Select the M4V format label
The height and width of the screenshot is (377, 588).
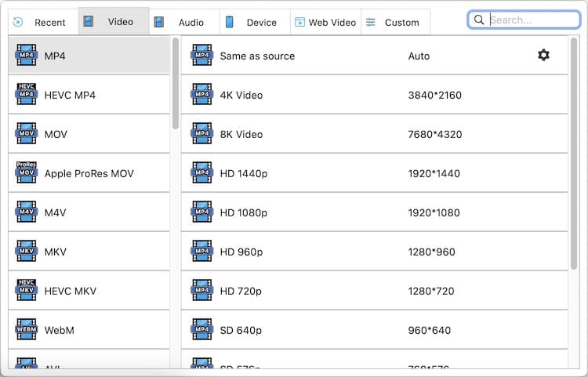55,213
